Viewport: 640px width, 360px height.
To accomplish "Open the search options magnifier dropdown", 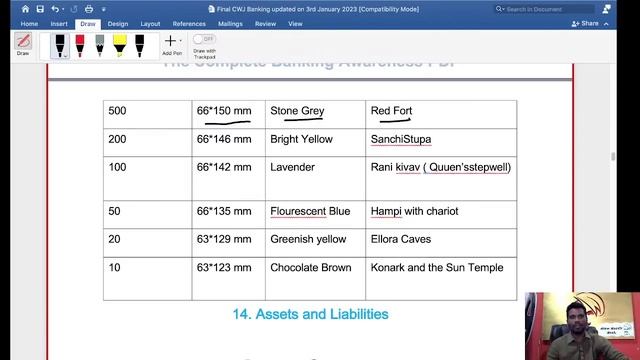I will point(500,9).
